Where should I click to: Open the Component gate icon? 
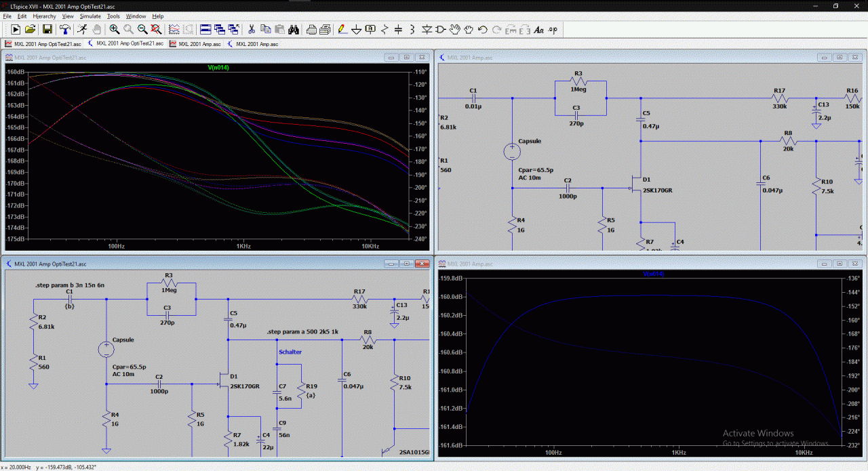pyautogui.click(x=441, y=29)
